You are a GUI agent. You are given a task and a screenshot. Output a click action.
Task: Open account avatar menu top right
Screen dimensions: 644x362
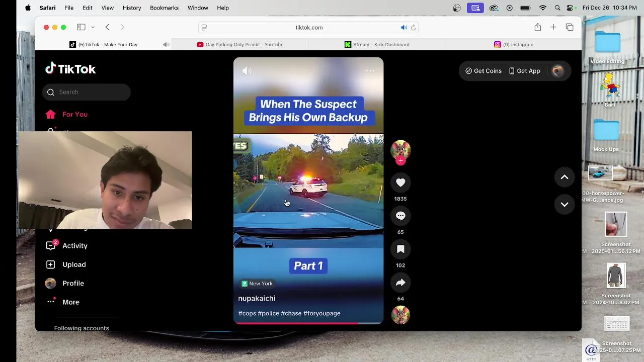(557, 71)
